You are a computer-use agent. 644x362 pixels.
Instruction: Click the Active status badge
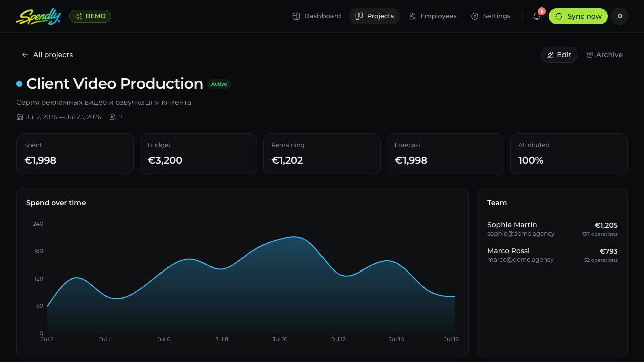(x=219, y=84)
